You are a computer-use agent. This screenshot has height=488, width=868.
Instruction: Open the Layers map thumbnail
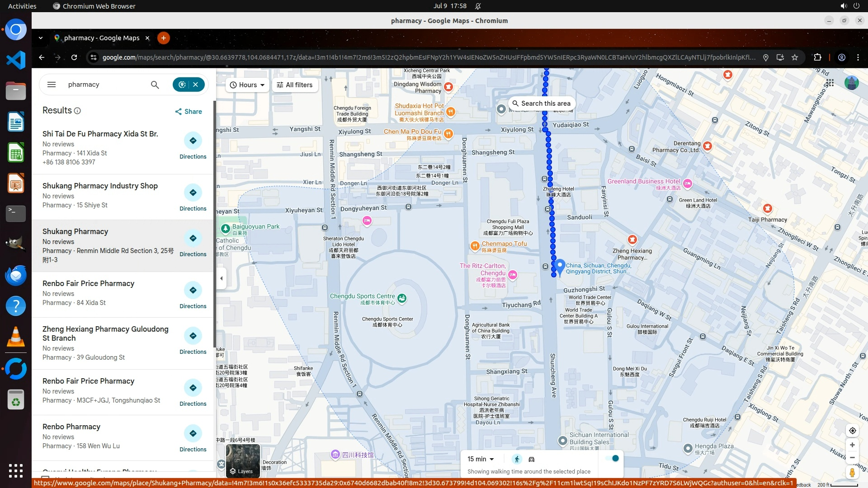(x=243, y=461)
